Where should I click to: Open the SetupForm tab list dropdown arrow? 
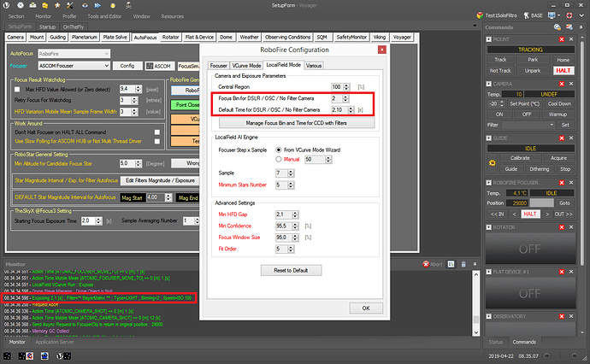(x=475, y=26)
